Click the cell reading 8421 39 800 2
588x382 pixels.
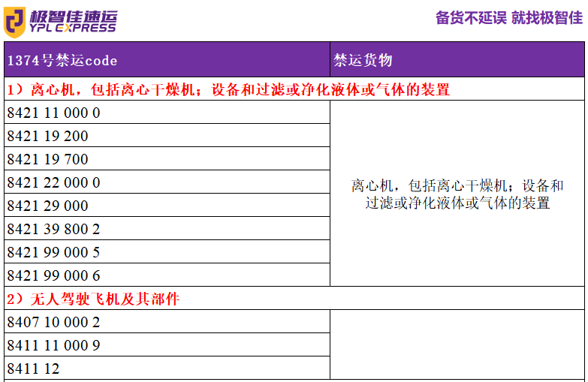pyautogui.click(x=53, y=229)
